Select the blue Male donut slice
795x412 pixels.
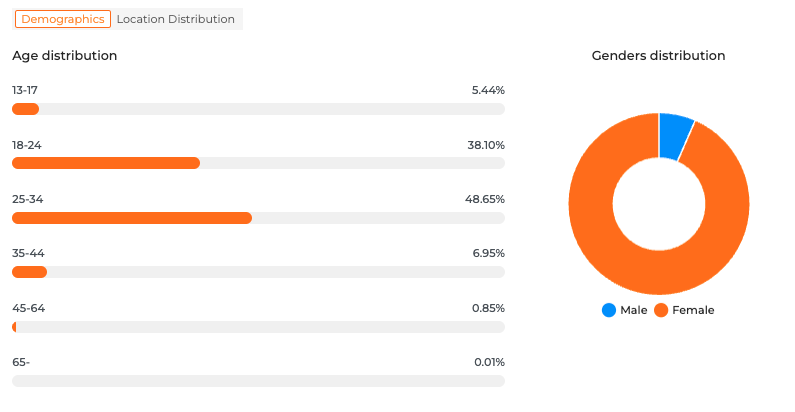675,136
